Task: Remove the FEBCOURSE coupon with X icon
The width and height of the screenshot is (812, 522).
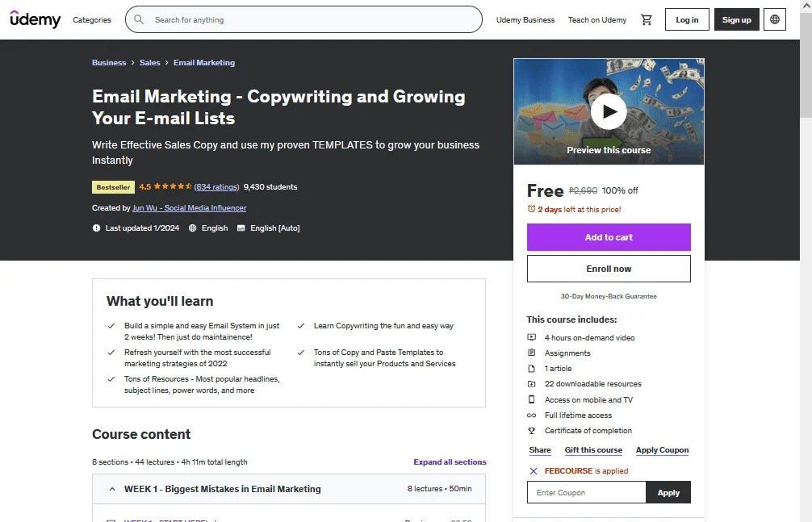Action: 534,470
